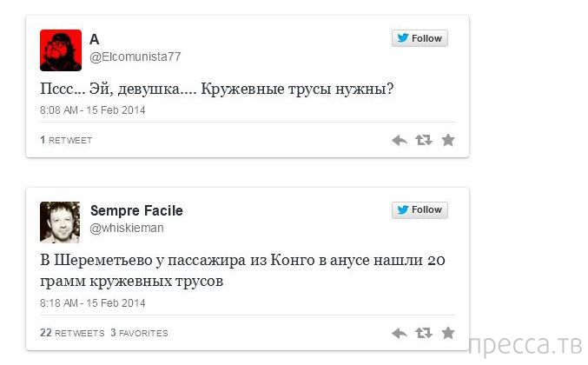This screenshot has width=588, height=365.
Task: Open the Sempre Facile display name
Action: pos(136,211)
